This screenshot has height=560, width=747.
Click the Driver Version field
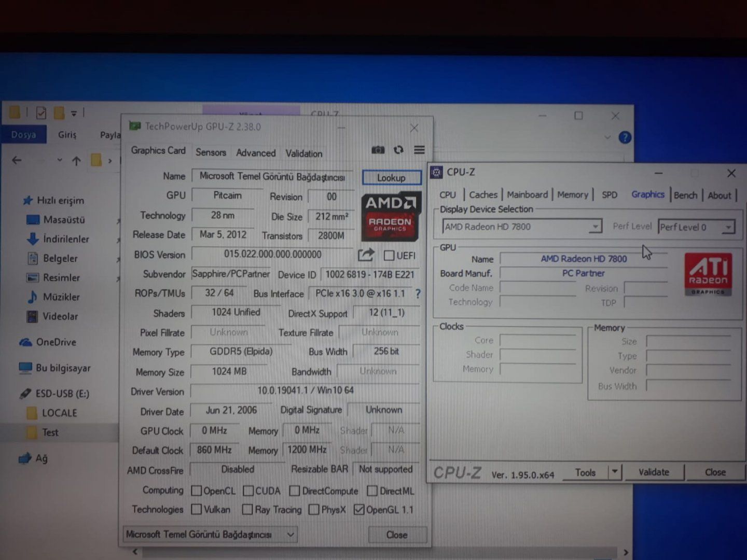coord(305,390)
